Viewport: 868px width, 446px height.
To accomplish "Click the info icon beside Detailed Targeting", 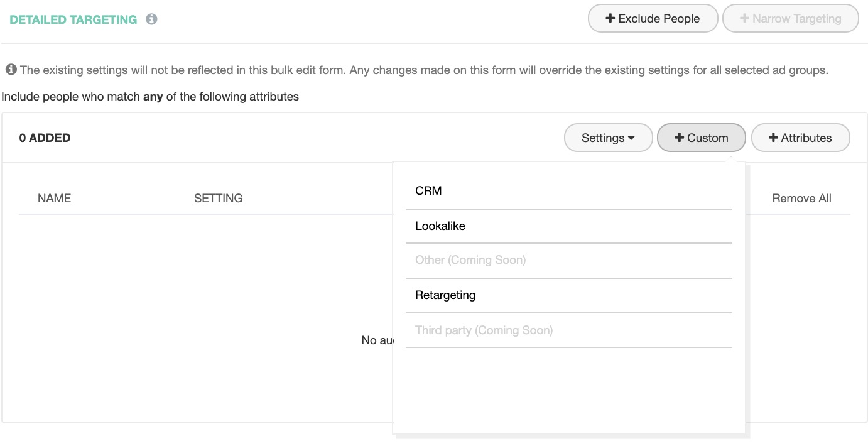I will coord(151,19).
